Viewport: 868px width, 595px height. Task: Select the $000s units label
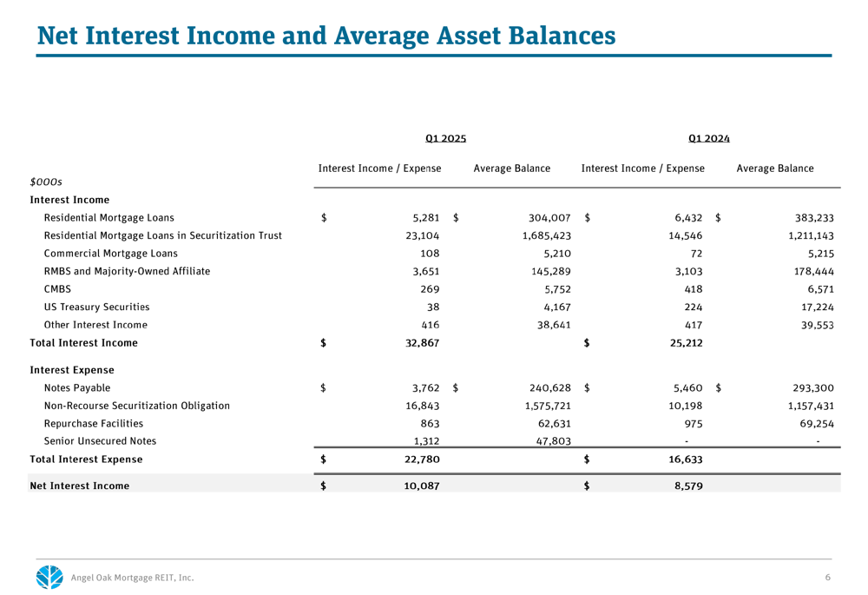tap(46, 182)
